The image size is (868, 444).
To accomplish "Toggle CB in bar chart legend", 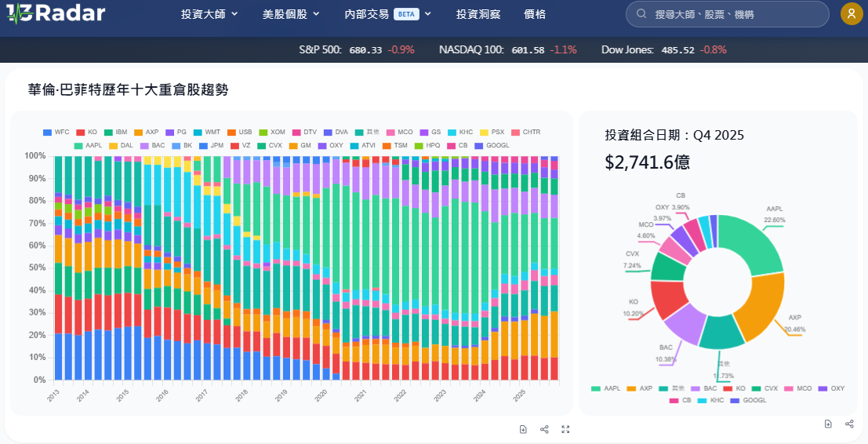I will click(x=459, y=146).
